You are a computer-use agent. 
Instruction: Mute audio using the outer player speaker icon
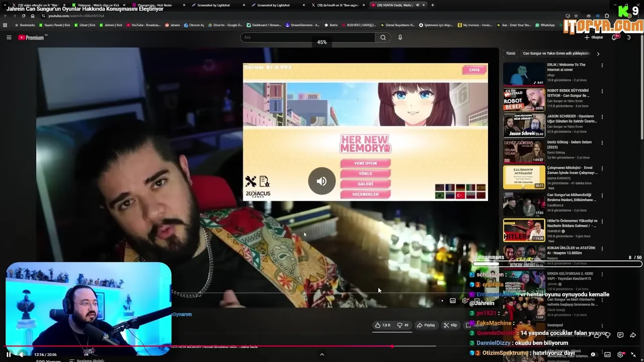point(22,354)
